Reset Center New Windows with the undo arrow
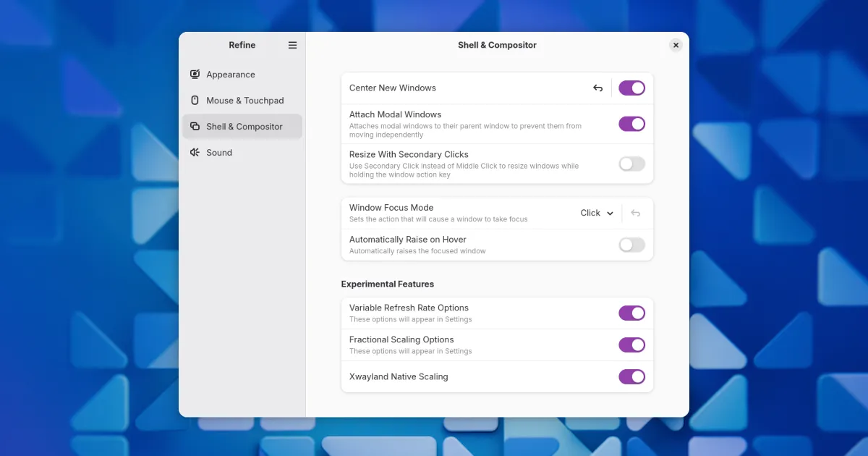Viewport: 868px width, 456px height. click(598, 88)
